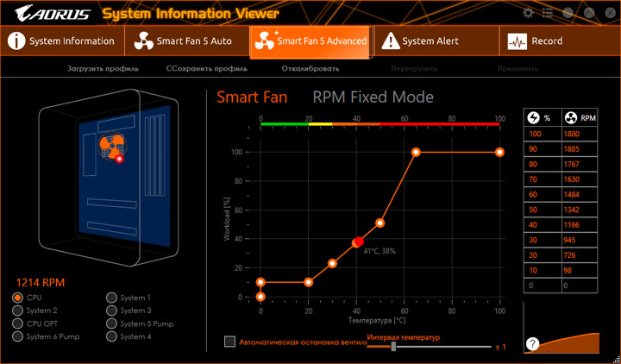This screenshot has width=621, height=364.
Task: Click the green segment of temperature color bar
Action: (285, 124)
